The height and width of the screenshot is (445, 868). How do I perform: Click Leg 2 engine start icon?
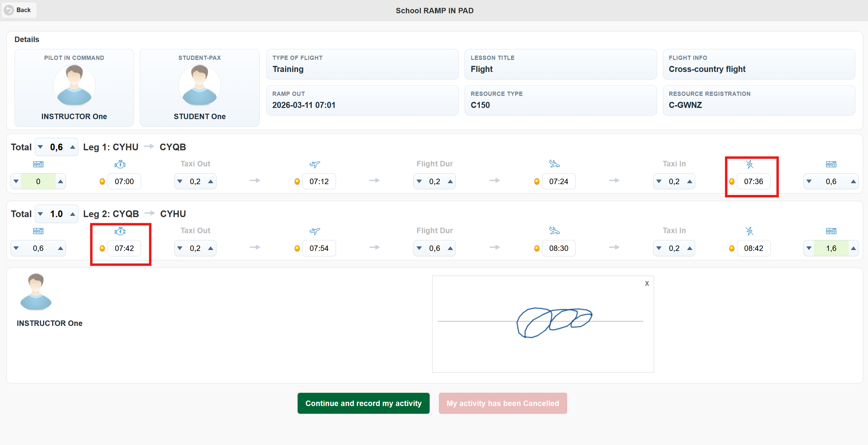(x=120, y=231)
